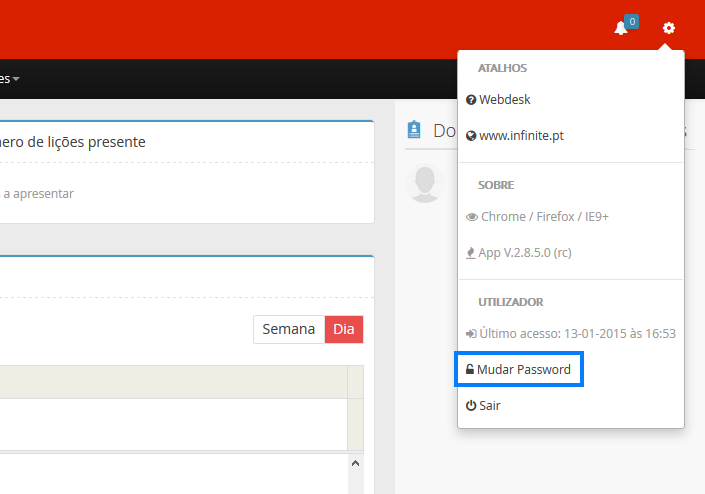Open the www.infinite.pt link
The height and width of the screenshot is (494, 705).
click(521, 135)
